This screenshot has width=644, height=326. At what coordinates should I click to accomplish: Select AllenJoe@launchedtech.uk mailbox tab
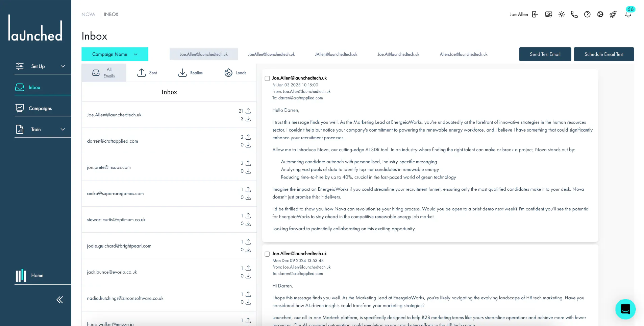[464, 54]
